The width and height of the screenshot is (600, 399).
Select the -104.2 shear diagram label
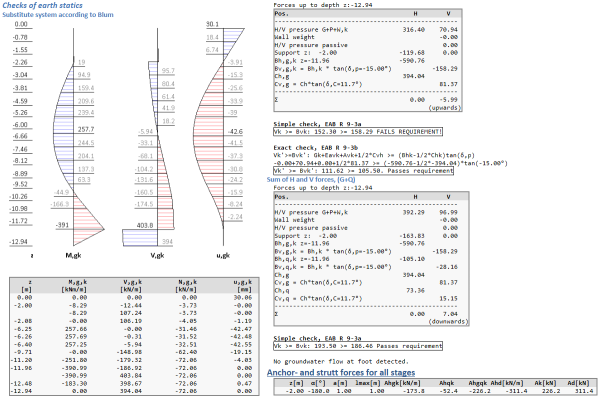point(144,169)
